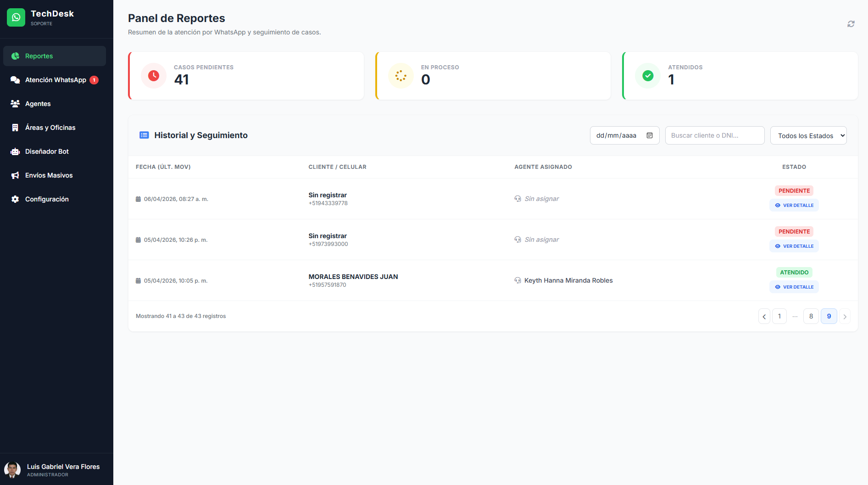Open the Agentes section in the sidebar
This screenshot has width=868, height=485.
pos(38,104)
